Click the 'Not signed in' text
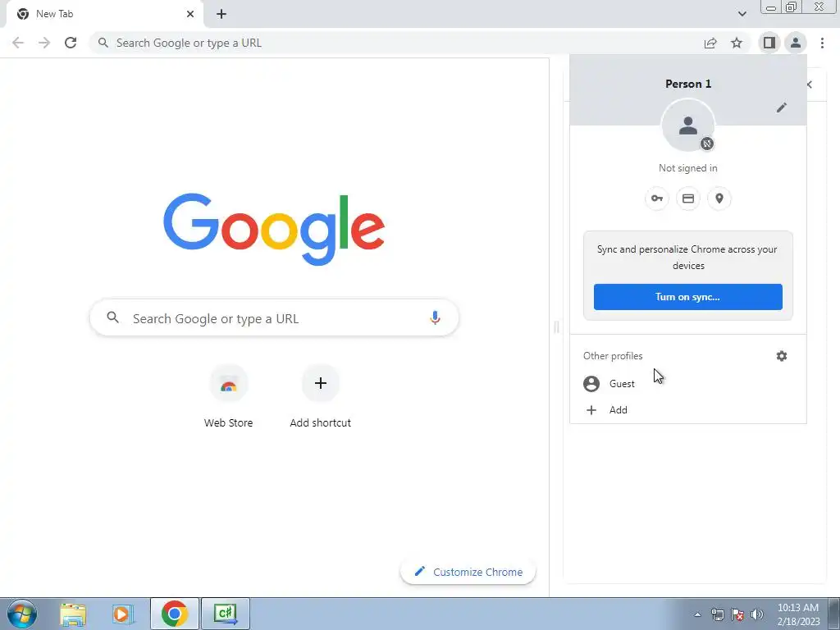Image resolution: width=840 pixels, height=630 pixels. pyautogui.click(x=688, y=168)
